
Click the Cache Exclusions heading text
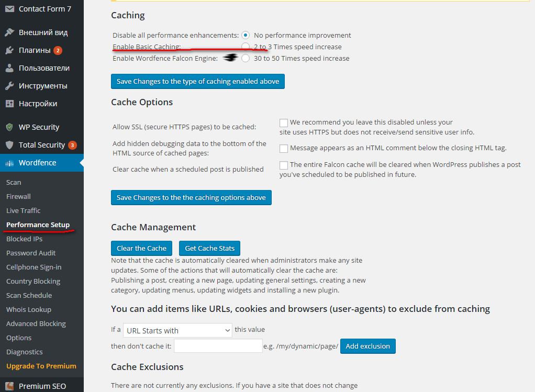click(147, 367)
